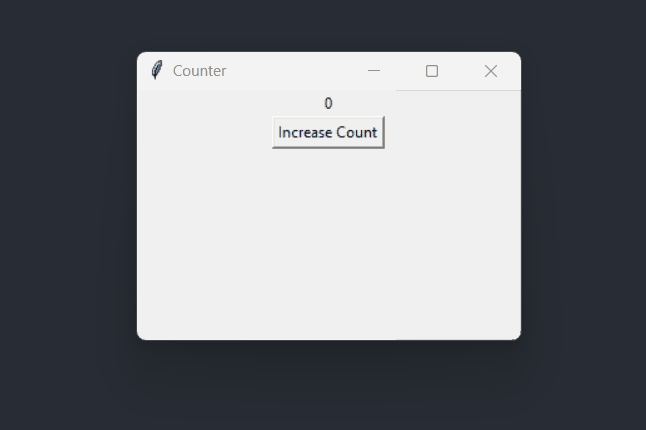Increment the counter using Increase Count
The image size is (646, 430).
tap(328, 132)
